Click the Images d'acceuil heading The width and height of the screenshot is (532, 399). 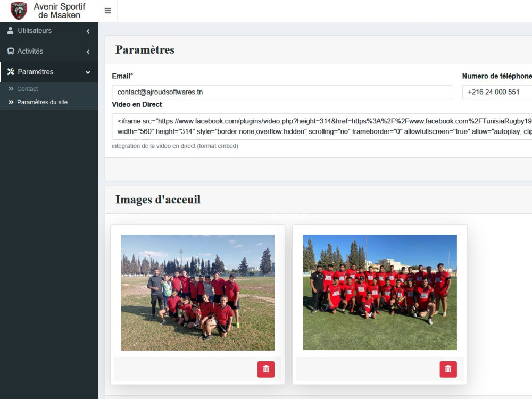(158, 199)
